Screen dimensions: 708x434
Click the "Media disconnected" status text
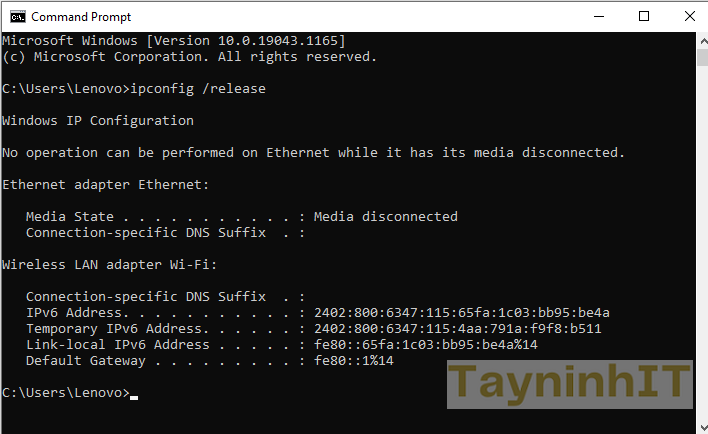pyautogui.click(x=385, y=217)
